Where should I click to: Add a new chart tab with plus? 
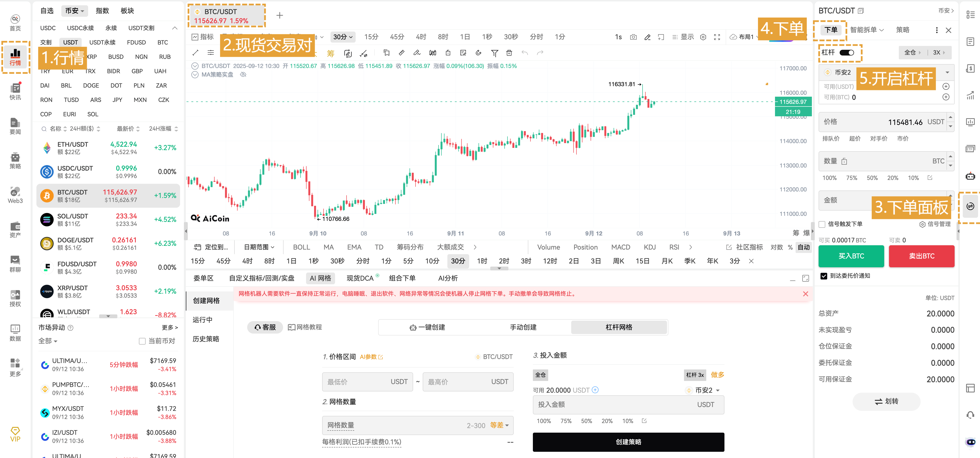(280, 15)
